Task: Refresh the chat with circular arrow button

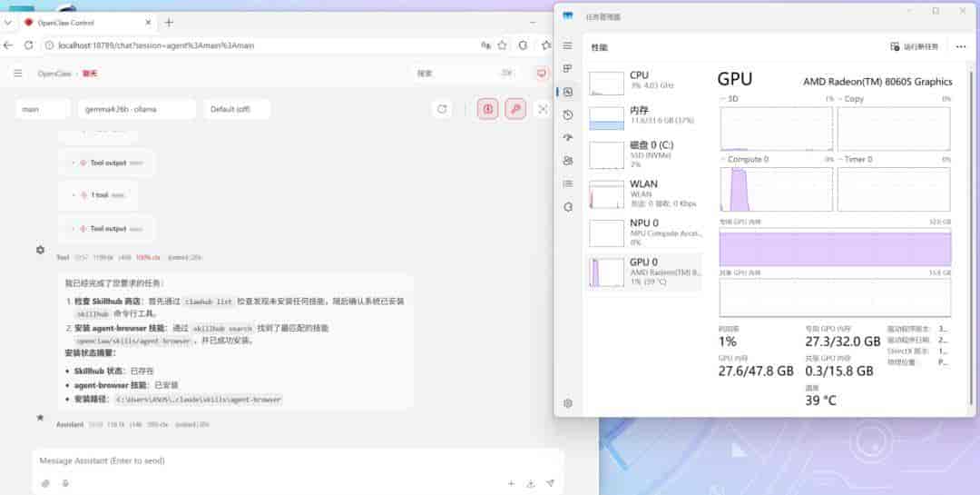Action: [442, 109]
